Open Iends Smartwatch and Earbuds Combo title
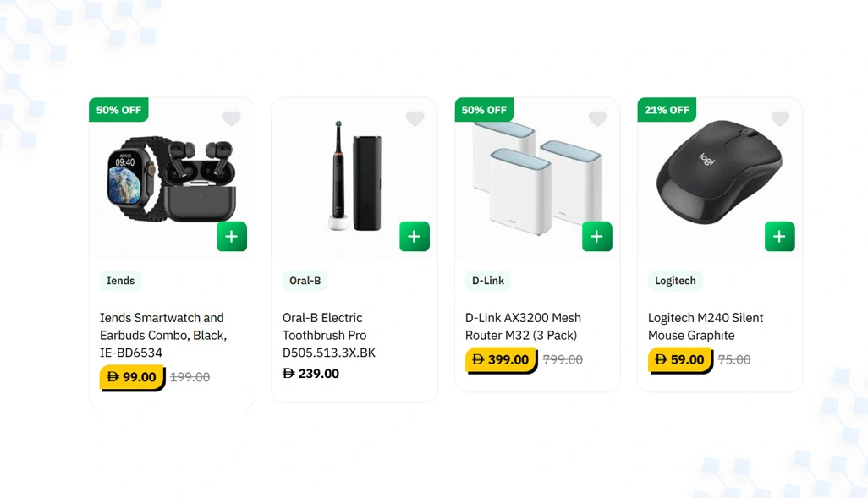The image size is (868, 498). pos(163,335)
